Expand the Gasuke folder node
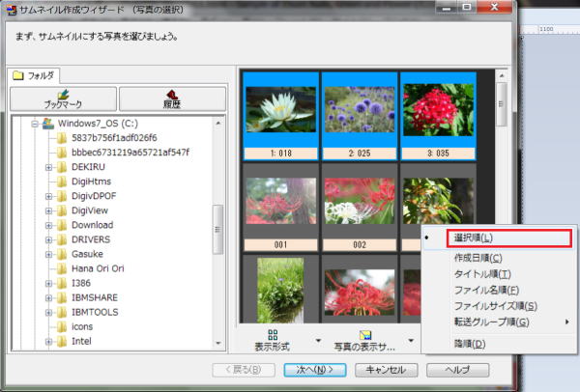Viewport: 580px width, 392px height. (48, 254)
